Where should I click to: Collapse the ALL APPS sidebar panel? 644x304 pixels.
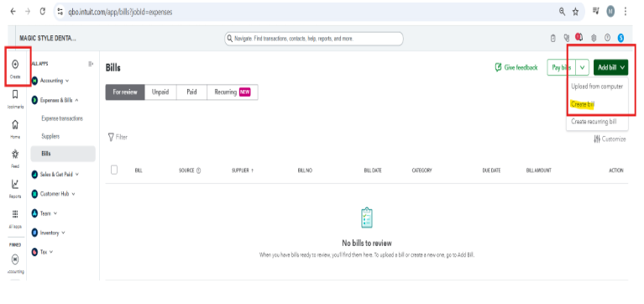pos(91,64)
